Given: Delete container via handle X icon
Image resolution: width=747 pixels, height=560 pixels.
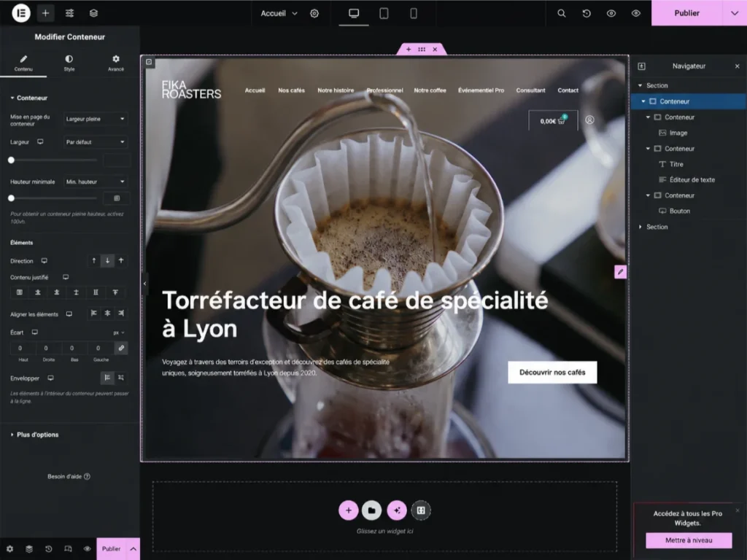Looking at the screenshot, I should pos(435,49).
